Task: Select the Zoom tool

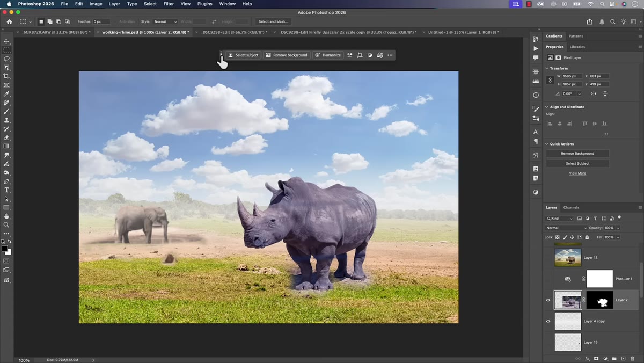Action: (x=6, y=225)
